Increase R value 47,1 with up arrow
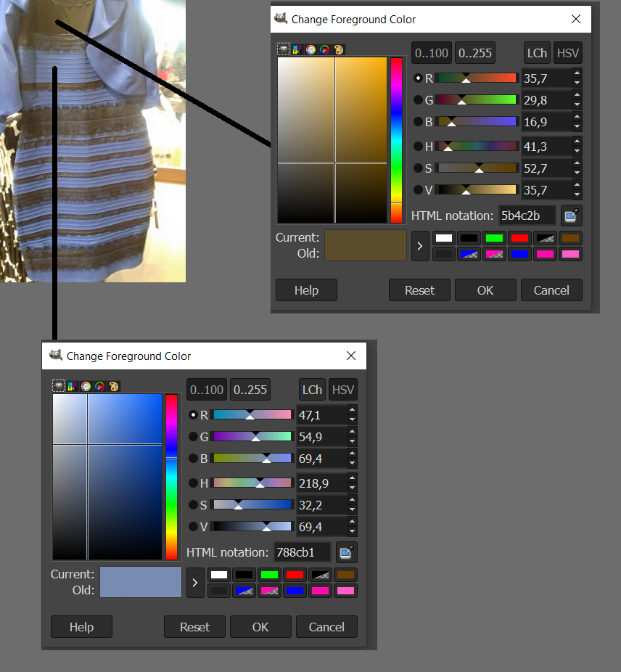 (352, 410)
